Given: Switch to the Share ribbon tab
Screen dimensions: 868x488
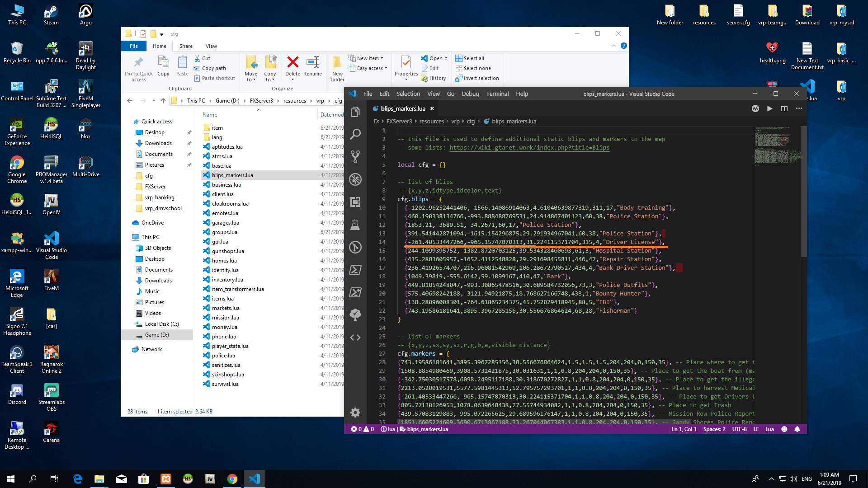Looking at the screenshot, I should [186, 46].
